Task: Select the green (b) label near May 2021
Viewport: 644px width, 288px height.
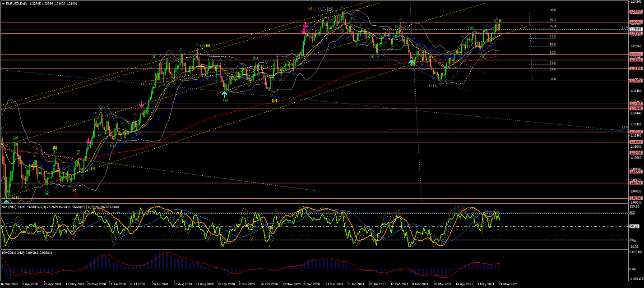Action: 482,57
